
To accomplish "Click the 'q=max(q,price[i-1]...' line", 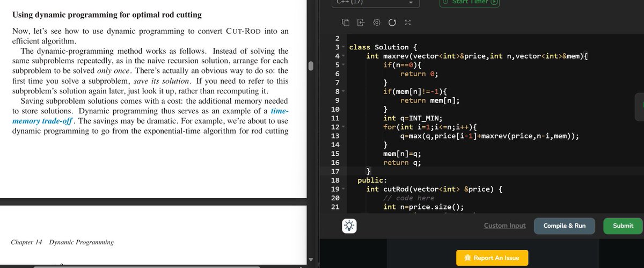I will point(489,136).
